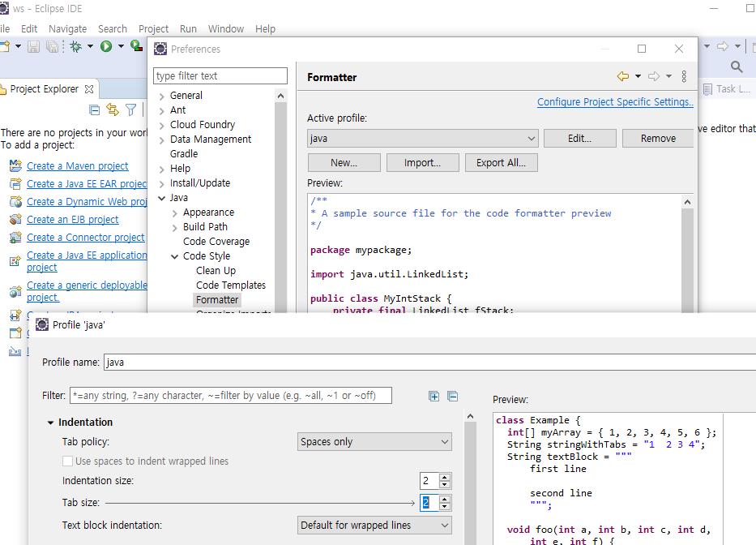The width and height of the screenshot is (756, 545).
Task: Focus the preferences 'type filter text' field
Action: (220, 76)
